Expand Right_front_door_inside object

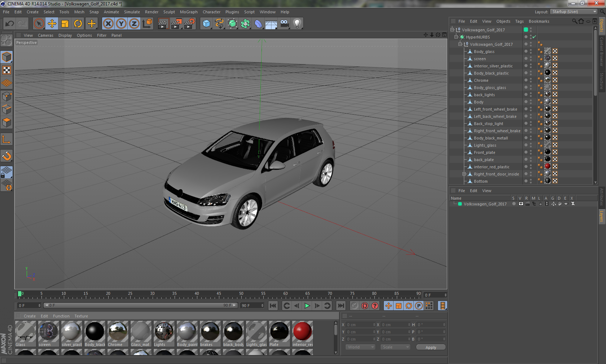click(x=464, y=174)
